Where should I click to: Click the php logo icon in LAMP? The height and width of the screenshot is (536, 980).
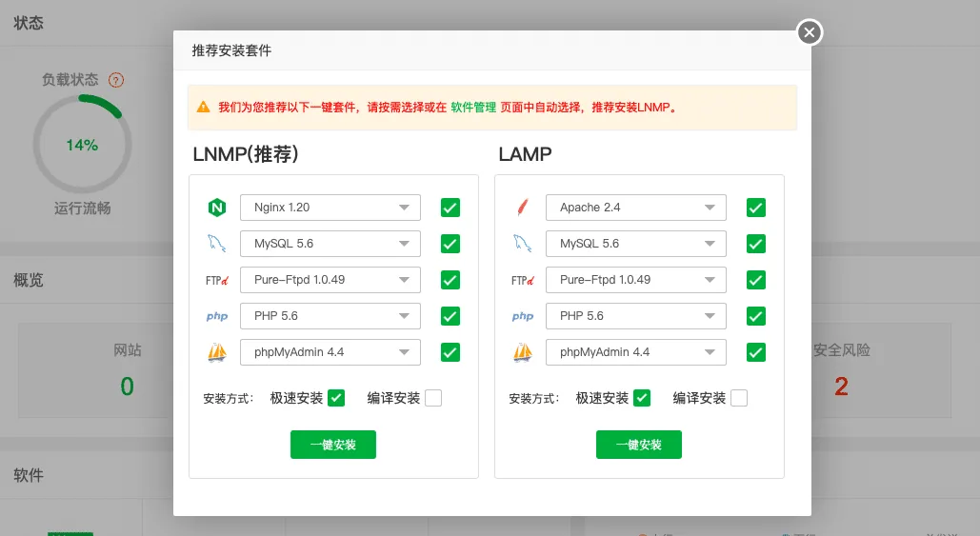pyautogui.click(x=523, y=316)
